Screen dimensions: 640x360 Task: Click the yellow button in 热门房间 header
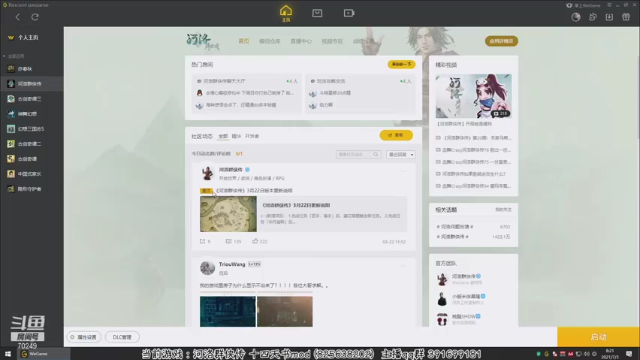(x=401, y=64)
